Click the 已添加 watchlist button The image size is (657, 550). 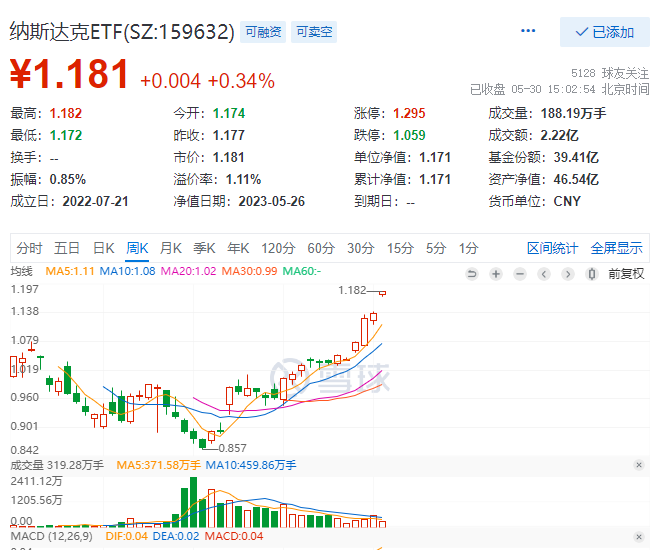(x=605, y=32)
